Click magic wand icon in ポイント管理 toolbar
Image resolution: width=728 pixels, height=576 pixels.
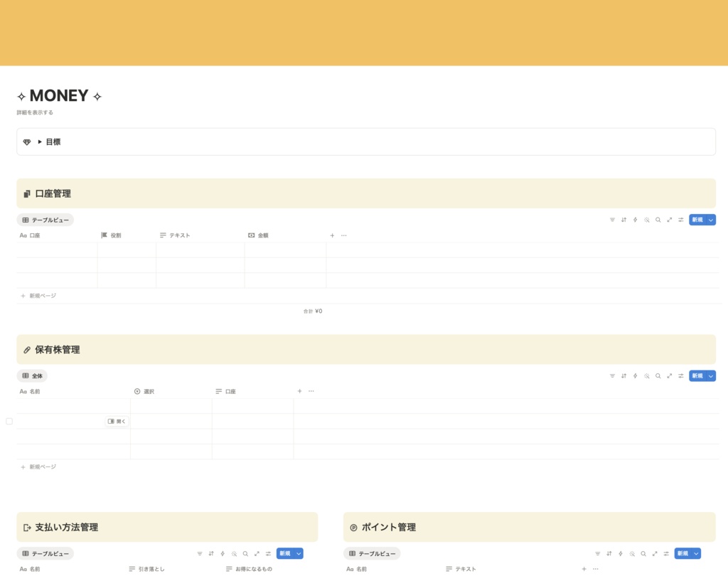click(x=632, y=554)
